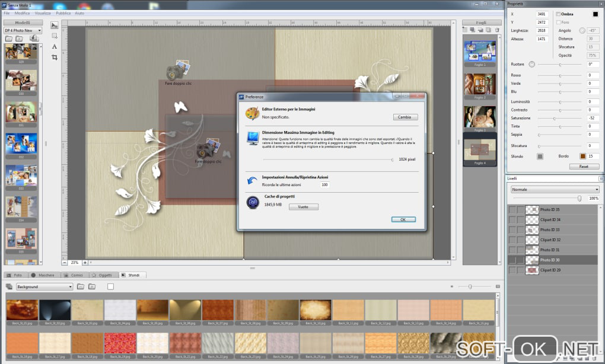The height and width of the screenshot is (364, 605).
Task: Select the text A tool
Action: pos(55,46)
